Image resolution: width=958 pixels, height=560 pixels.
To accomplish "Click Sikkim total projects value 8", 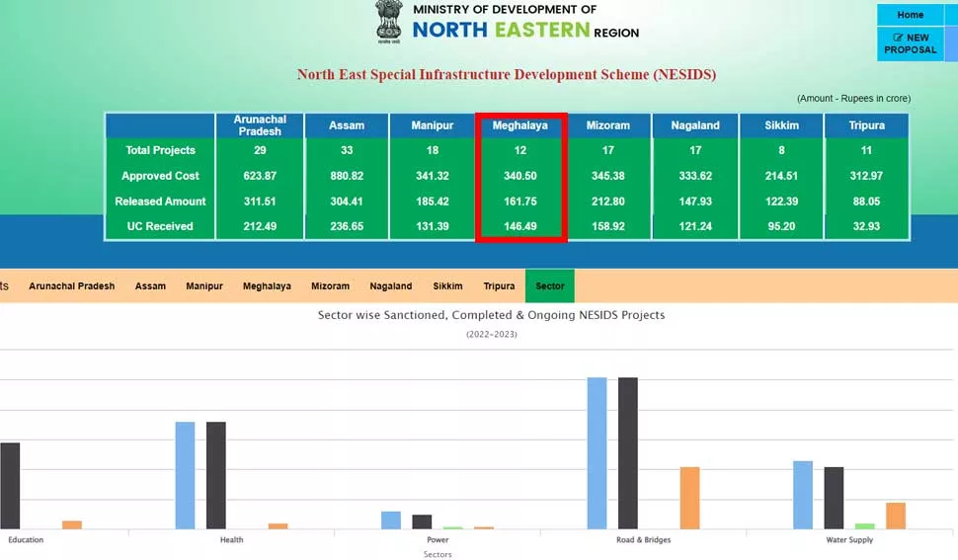I will click(781, 150).
